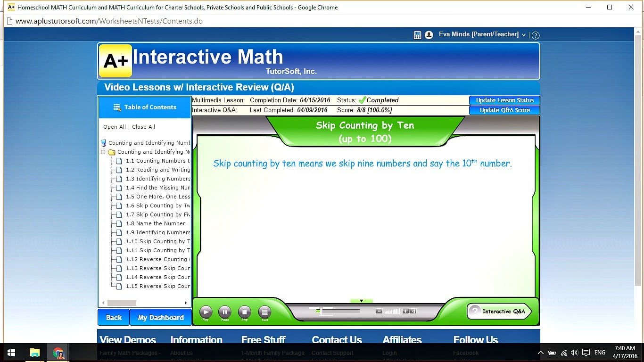Expand hidden icons in the system tray
This screenshot has height=362, width=644.
541,352
